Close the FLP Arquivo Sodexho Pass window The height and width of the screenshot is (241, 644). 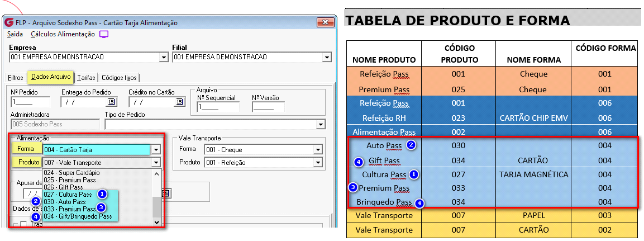325,22
